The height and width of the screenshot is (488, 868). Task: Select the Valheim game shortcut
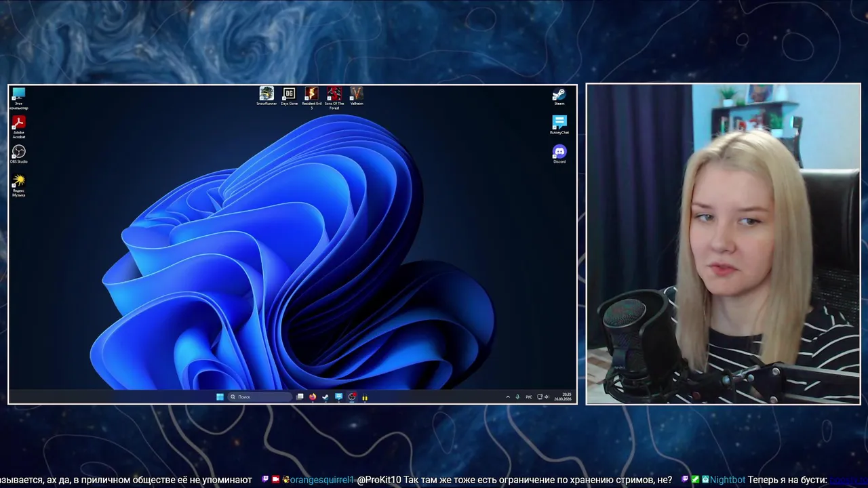coord(357,96)
